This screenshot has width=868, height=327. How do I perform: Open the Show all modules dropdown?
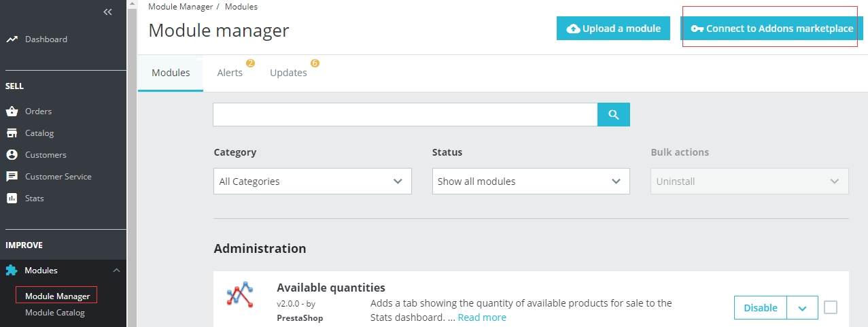(530, 182)
